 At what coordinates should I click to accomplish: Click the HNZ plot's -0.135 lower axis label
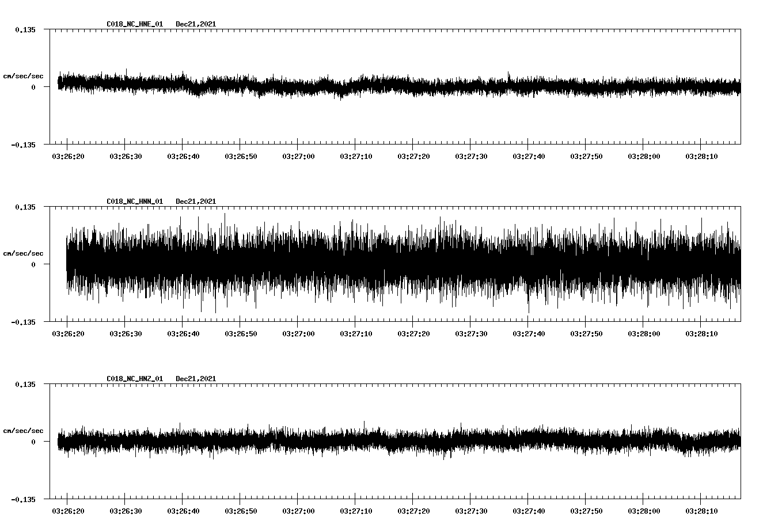pos(23,499)
